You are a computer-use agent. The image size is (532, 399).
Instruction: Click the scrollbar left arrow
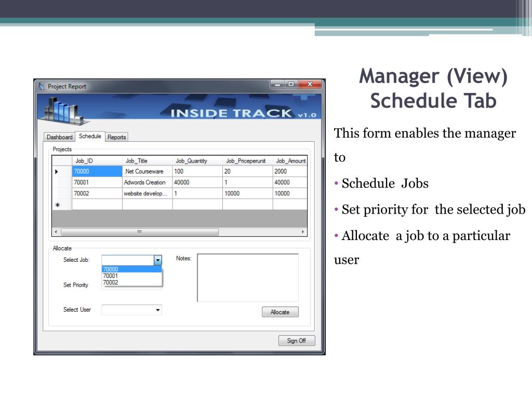(x=56, y=232)
